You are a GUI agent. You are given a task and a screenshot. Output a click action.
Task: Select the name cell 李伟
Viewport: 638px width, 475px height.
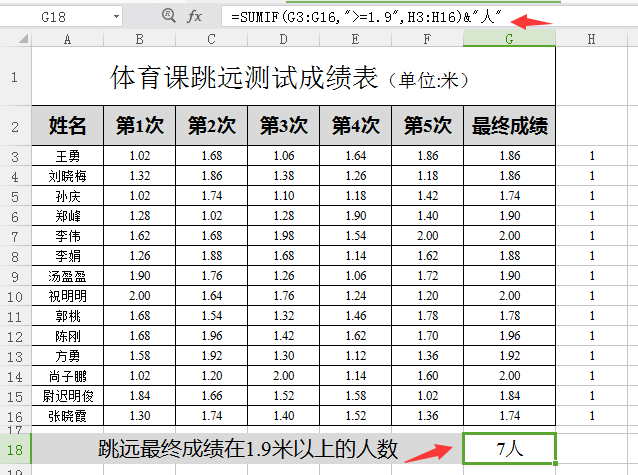[68, 236]
